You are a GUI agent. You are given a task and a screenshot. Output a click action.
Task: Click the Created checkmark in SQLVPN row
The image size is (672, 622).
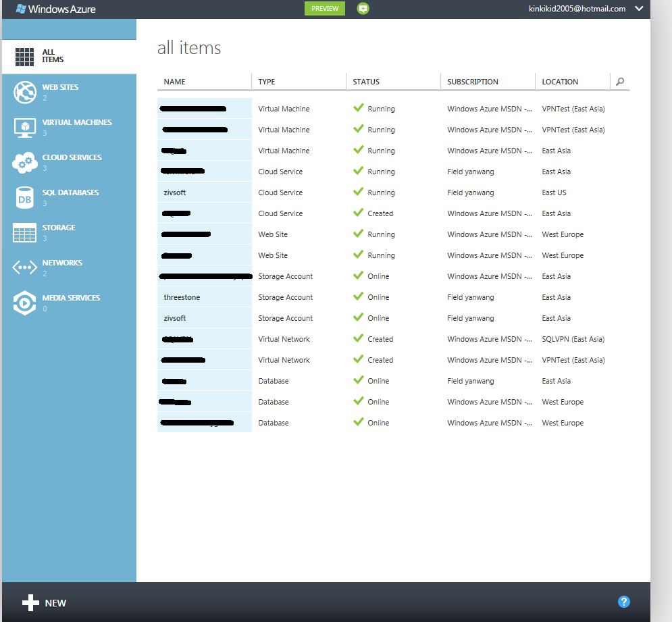pyautogui.click(x=358, y=338)
